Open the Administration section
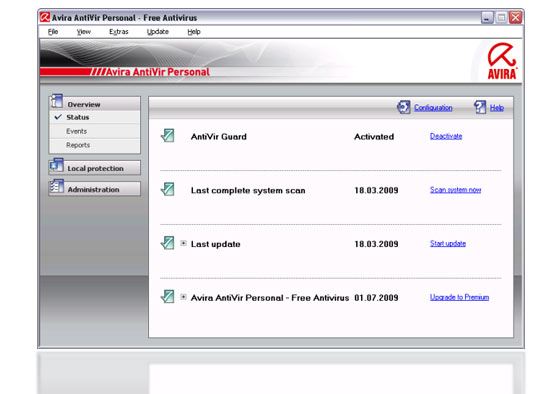This screenshot has height=394, width=560. coord(95,189)
